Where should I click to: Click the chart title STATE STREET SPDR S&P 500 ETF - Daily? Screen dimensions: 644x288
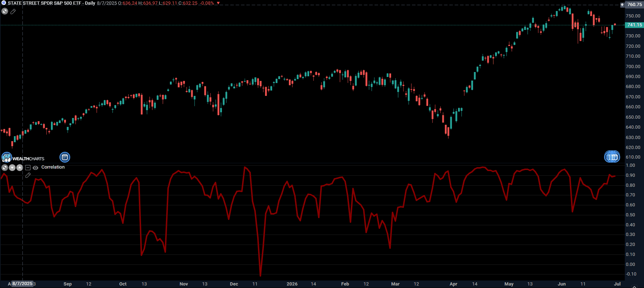[52, 3]
